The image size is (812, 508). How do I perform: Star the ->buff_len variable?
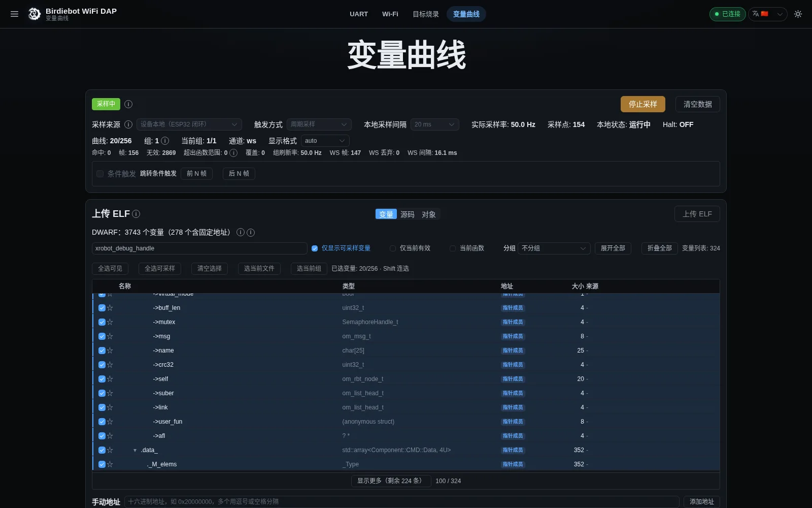click(110, 308)
